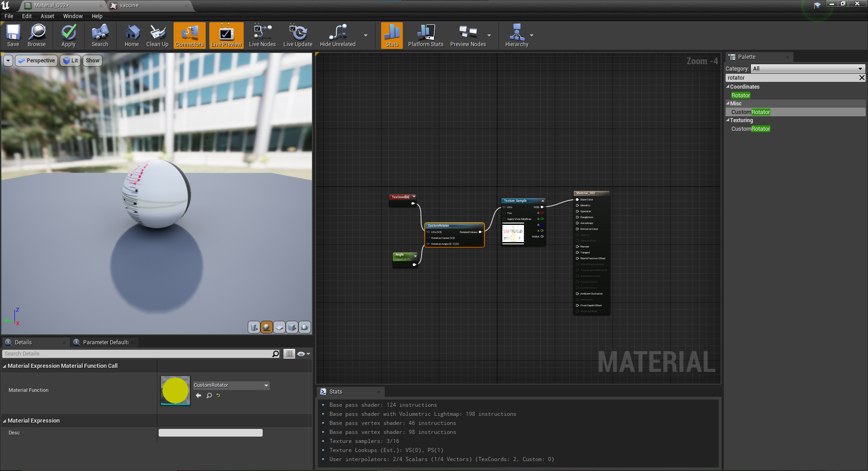Toggle Live Nodes
The width and height of the screenshot is (868, 471).
[x=262, y=36]
